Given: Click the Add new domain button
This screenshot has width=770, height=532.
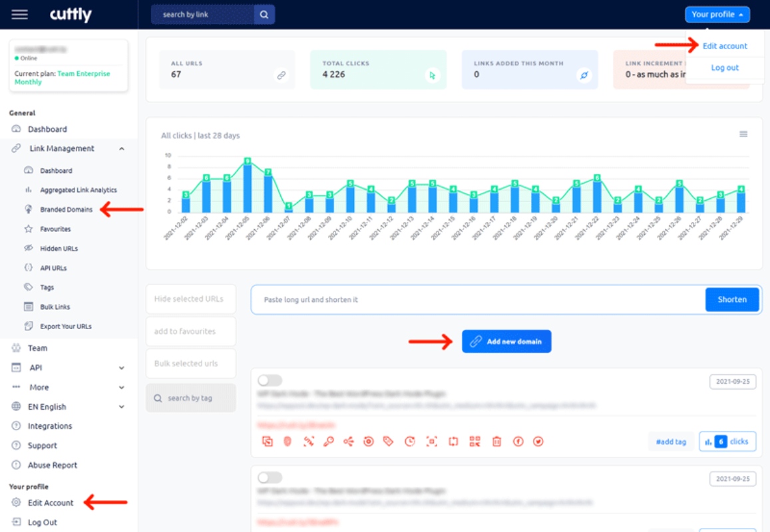Looking at the screenshot, I should pyautogui.click(x=506, y=342).
